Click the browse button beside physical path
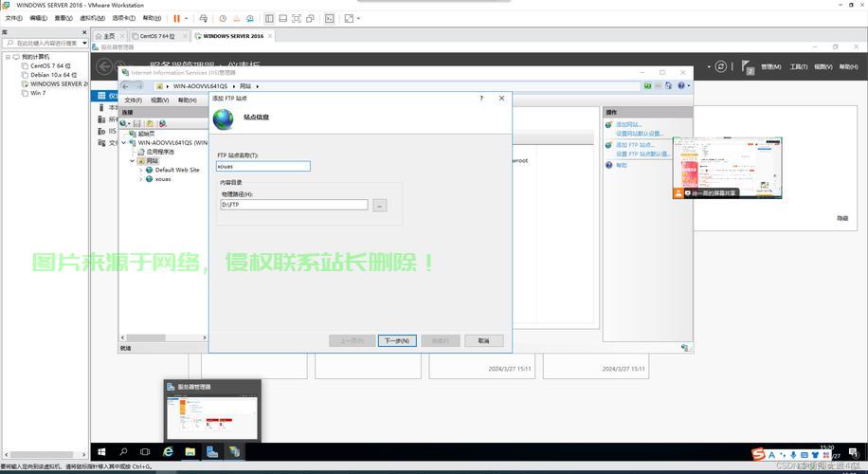 pos(380,205)
